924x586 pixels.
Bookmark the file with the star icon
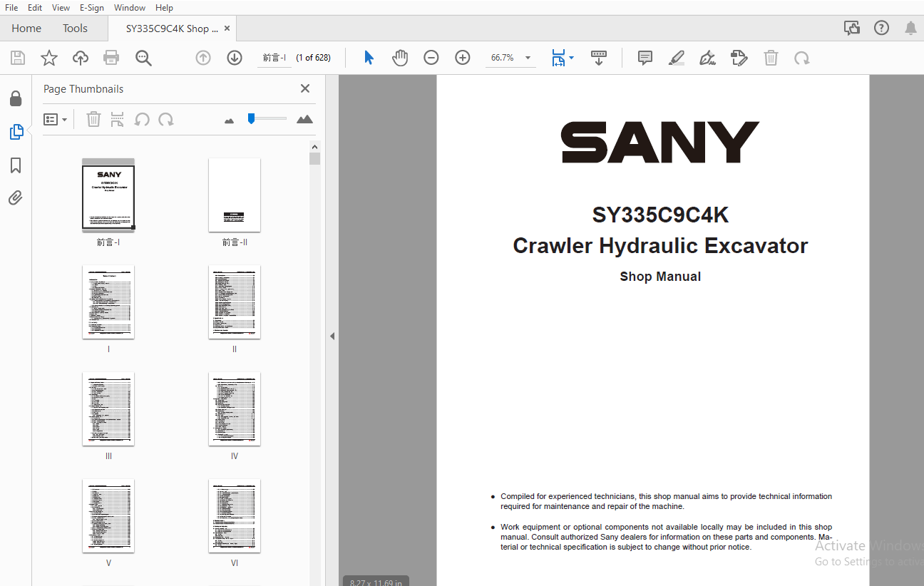[49, 58]
